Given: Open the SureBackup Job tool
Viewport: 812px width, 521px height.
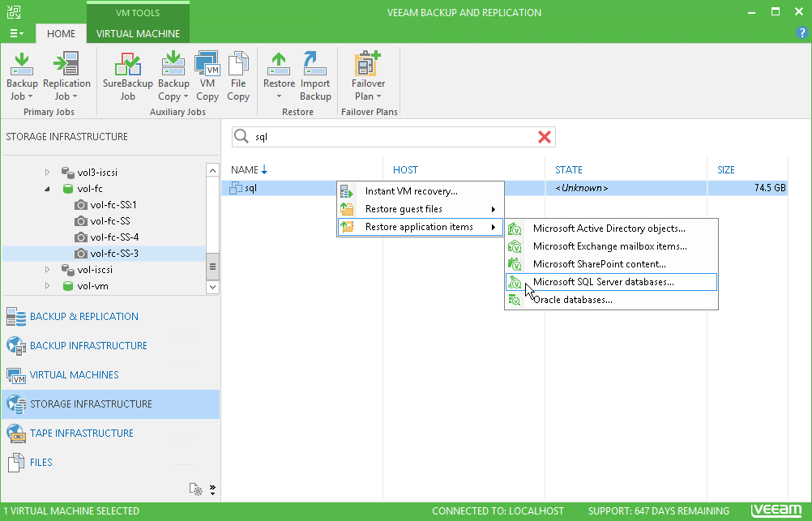Looking at the screenshot, I should [127, 75].
